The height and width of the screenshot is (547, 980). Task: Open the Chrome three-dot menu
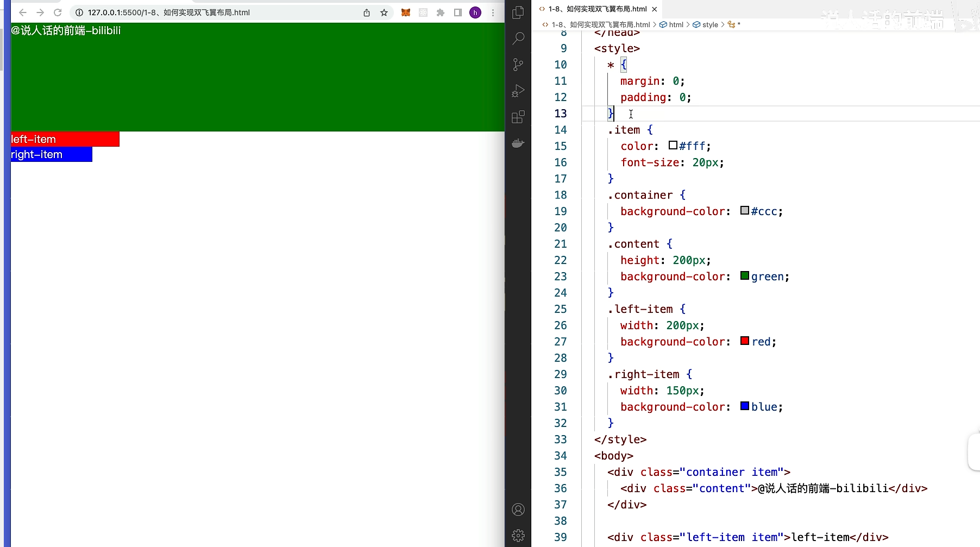pos(493,12)
